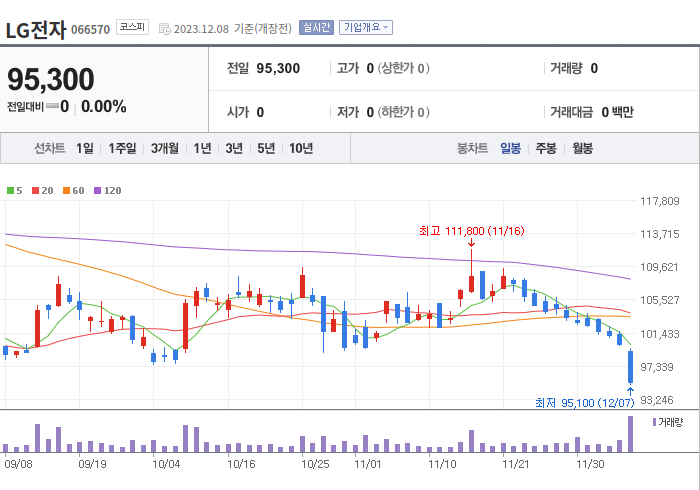Click the 101,433 price axis label
Viewport: 700px width, 490px height.
click(x=659, y=334)
